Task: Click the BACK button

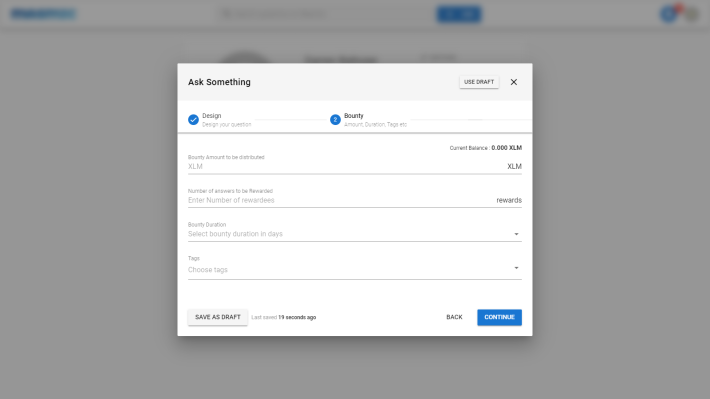Action: (x=454, y=317)
